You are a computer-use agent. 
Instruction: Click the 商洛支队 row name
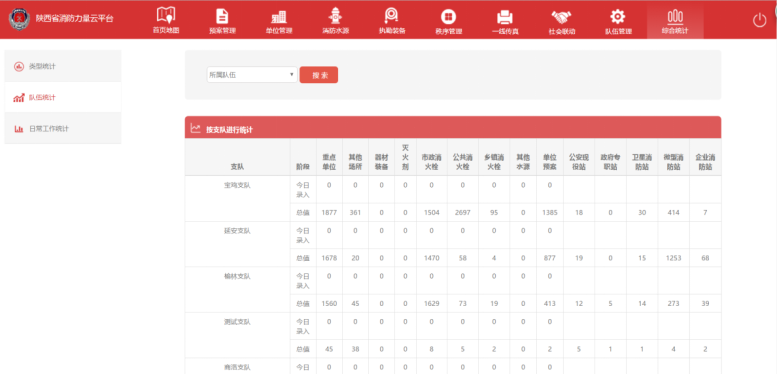237,368
